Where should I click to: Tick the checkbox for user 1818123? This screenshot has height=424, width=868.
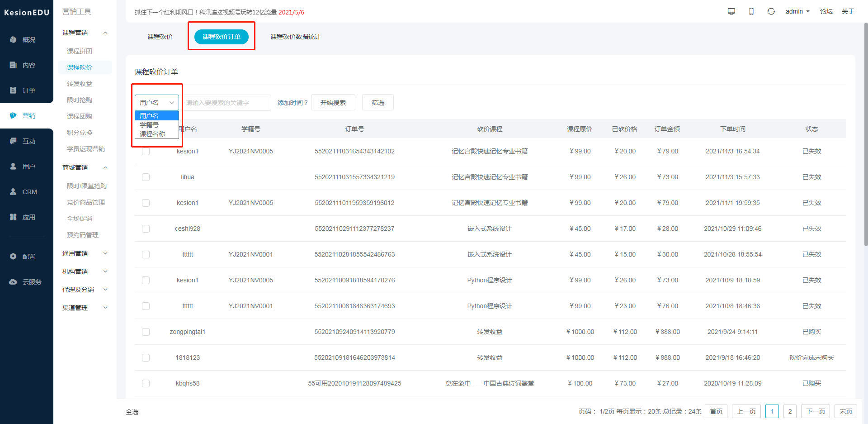(146, 357)
